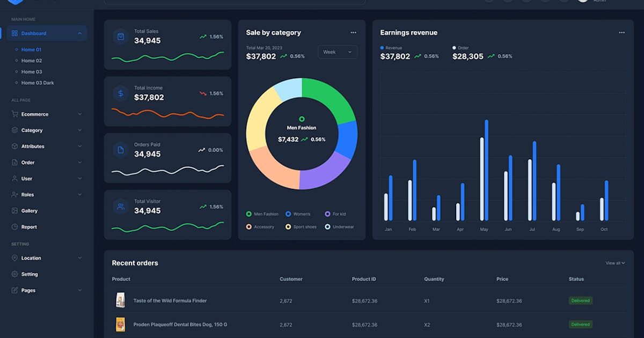Open the Sale by category options menu
The image size is (644, 338).
click(353, 32)
